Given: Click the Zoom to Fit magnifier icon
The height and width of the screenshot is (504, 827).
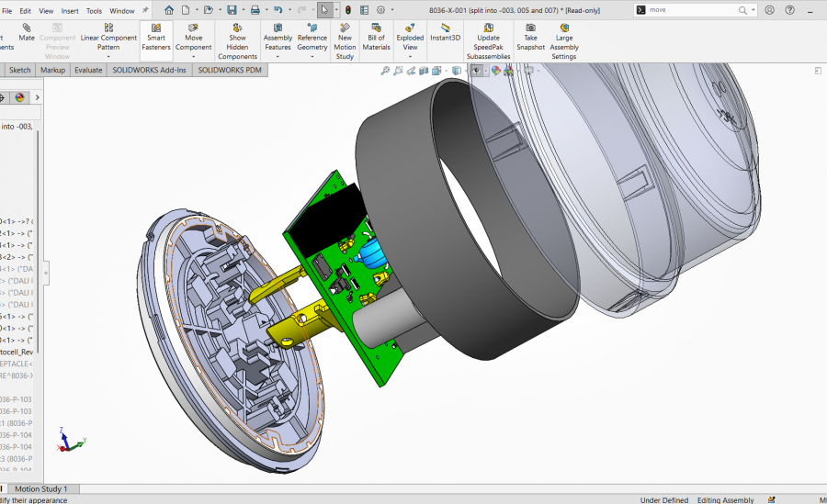Looking at the screenshot, I should point(385,71).
